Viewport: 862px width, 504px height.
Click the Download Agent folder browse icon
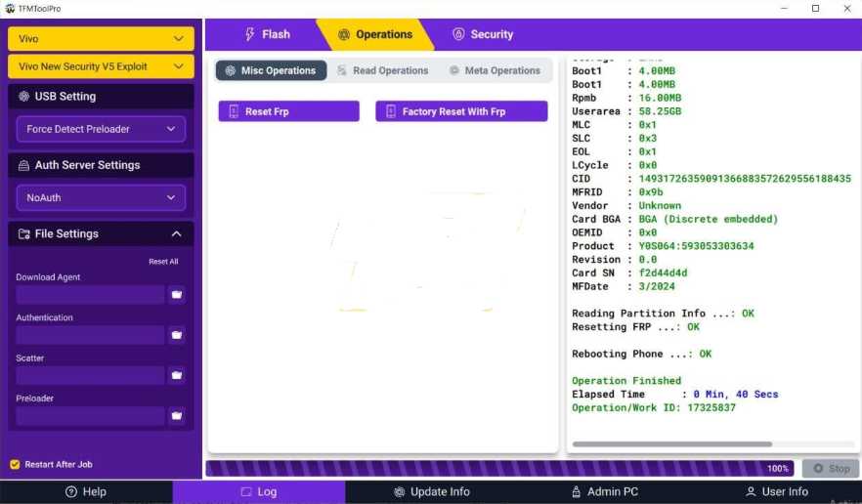pos(177,294)
